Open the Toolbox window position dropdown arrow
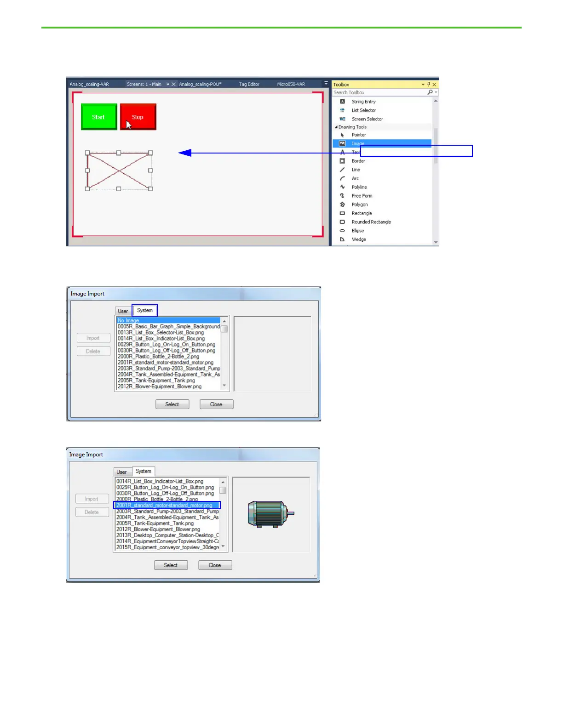 [423, 85]
